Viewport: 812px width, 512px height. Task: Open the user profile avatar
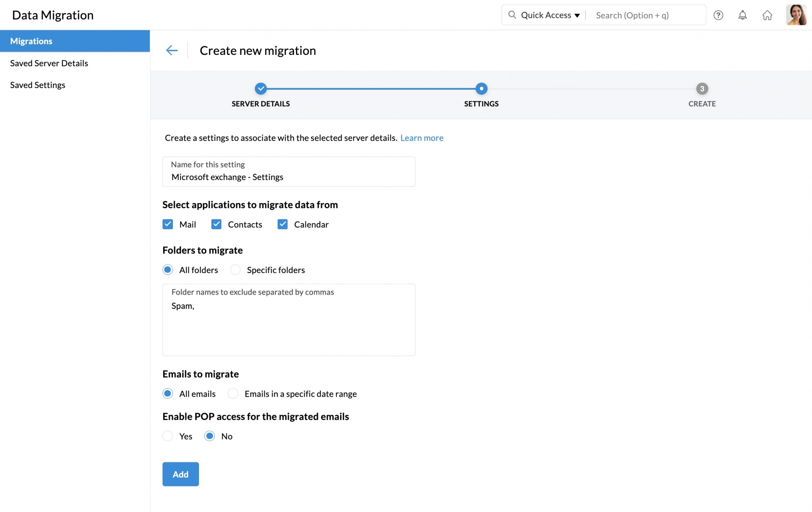pyautogui.click(x=796, y=15)
